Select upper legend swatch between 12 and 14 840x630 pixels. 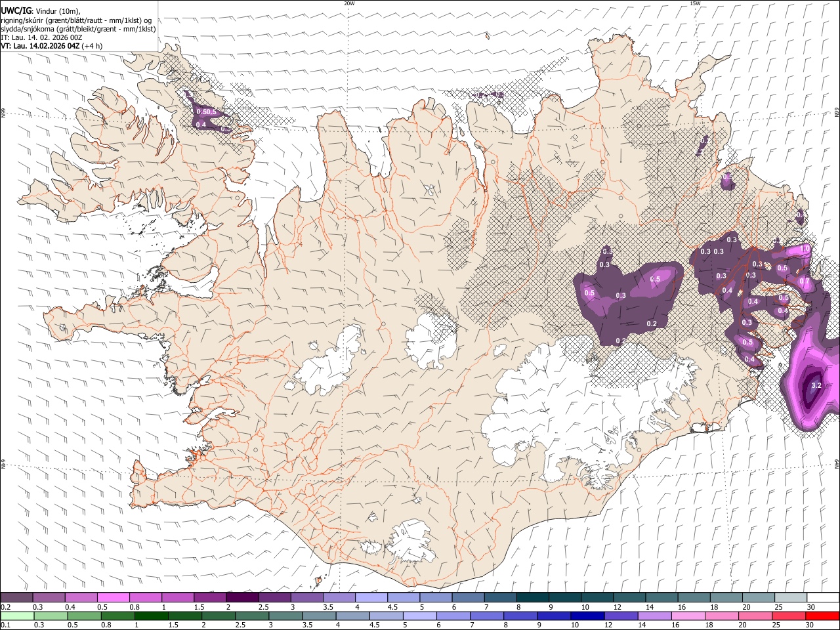[x=629, y=597]
